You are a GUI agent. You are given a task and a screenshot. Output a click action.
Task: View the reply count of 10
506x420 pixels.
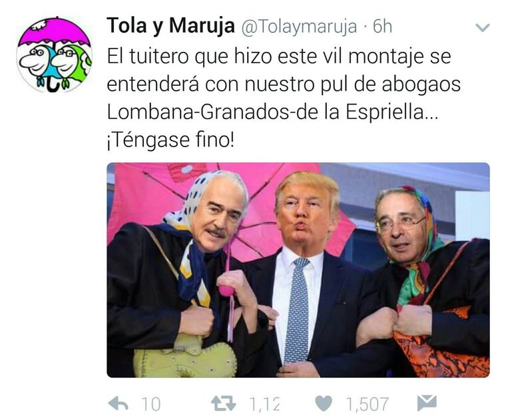tap(150, 404)
